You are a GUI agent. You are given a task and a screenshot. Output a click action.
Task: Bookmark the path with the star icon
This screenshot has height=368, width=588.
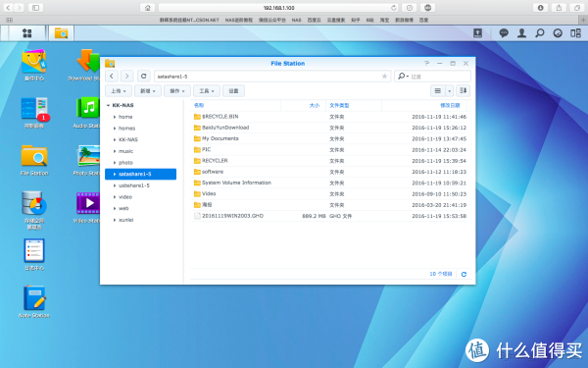[384, 77]
